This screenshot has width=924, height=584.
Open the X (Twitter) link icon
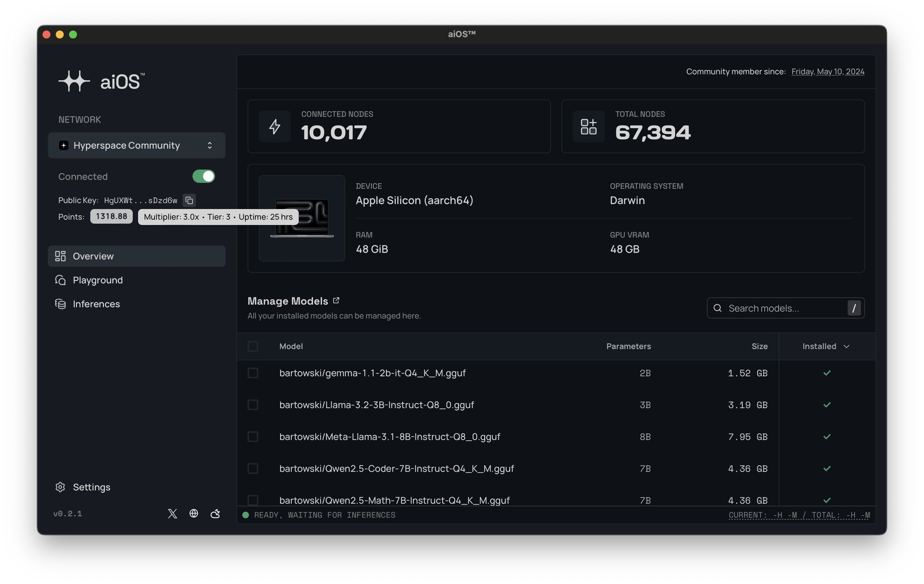point(172,514)
